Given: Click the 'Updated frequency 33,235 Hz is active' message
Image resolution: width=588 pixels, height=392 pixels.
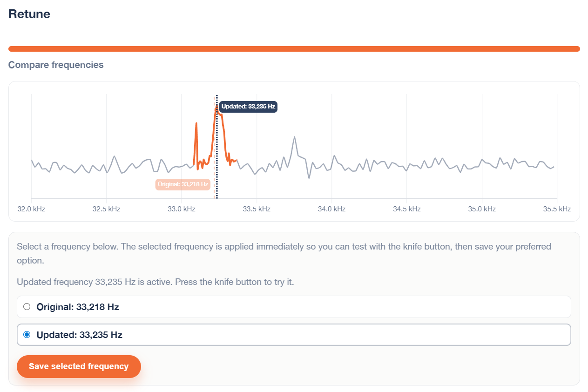Looking at the screenshot, I should click(155, 282).
